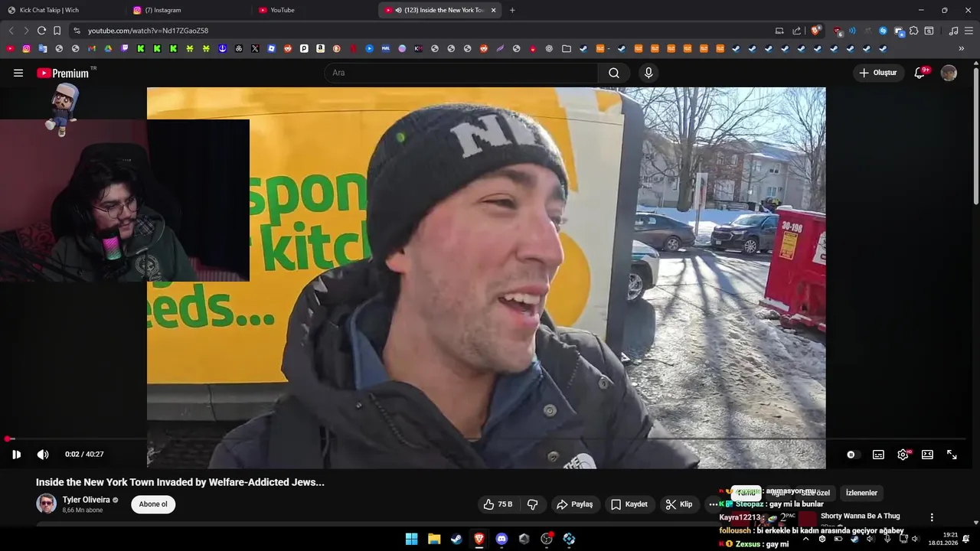This screenshot has height=551, width=980.
Task: Open more actions three-dot menu beside Klip
Action: pos(713,504)
